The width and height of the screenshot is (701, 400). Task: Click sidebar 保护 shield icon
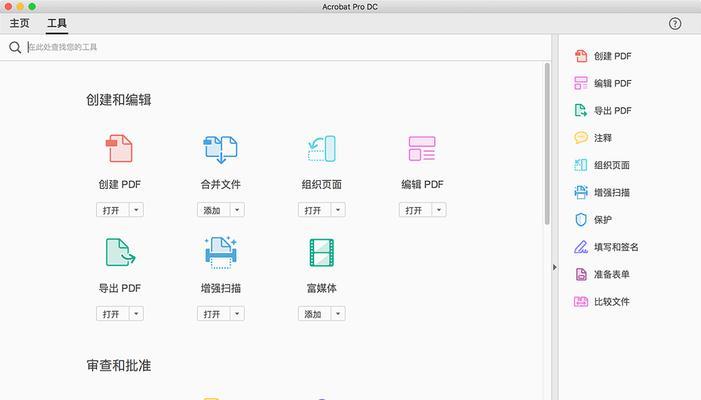581,219
